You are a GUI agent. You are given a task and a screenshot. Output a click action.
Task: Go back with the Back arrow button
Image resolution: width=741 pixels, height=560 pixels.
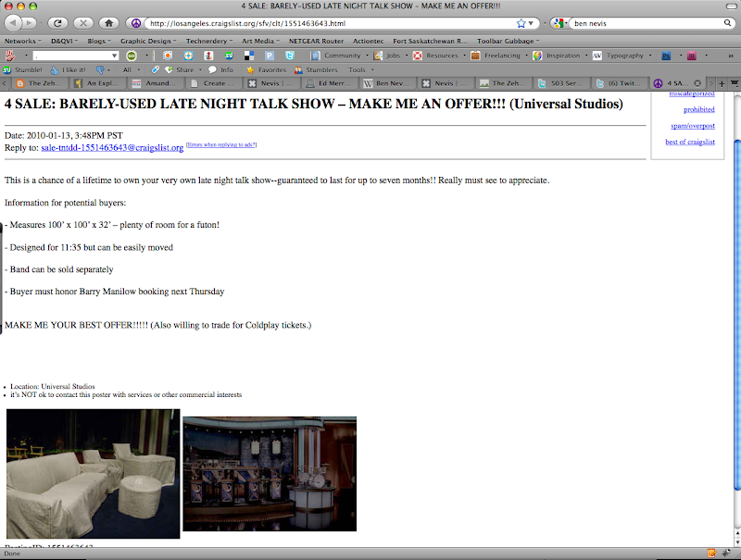point(13,22)
